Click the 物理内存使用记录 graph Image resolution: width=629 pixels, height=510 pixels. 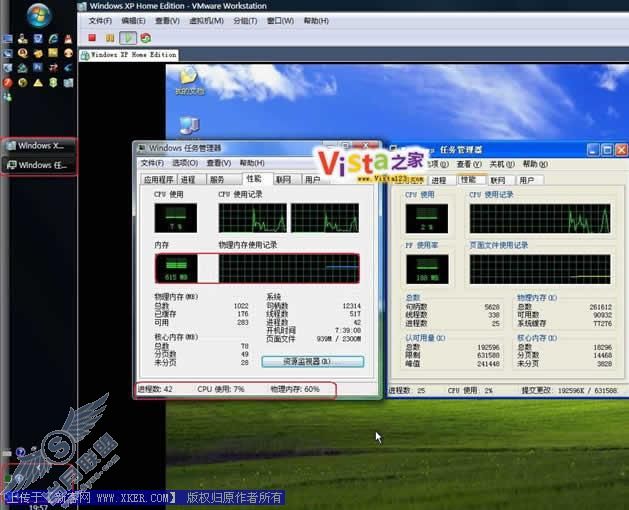[x=289, y=268]
